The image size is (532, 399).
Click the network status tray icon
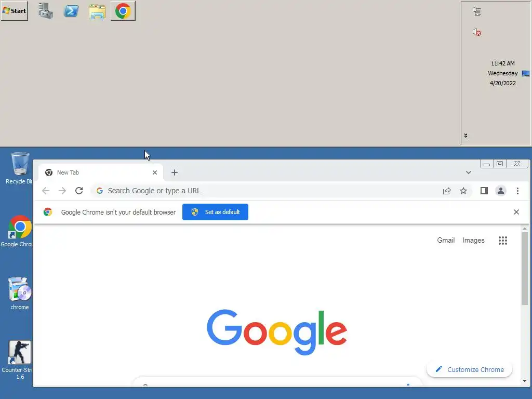(477, 11)
